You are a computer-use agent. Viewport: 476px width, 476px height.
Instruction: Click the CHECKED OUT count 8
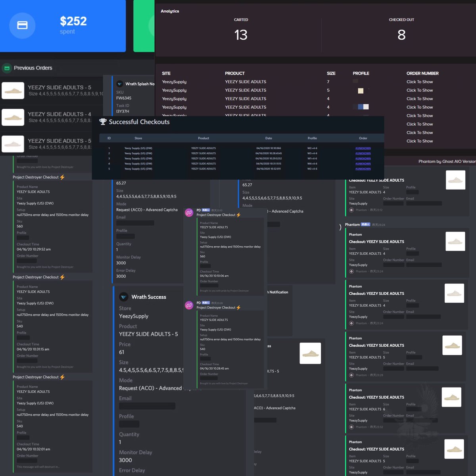(401, 35)
